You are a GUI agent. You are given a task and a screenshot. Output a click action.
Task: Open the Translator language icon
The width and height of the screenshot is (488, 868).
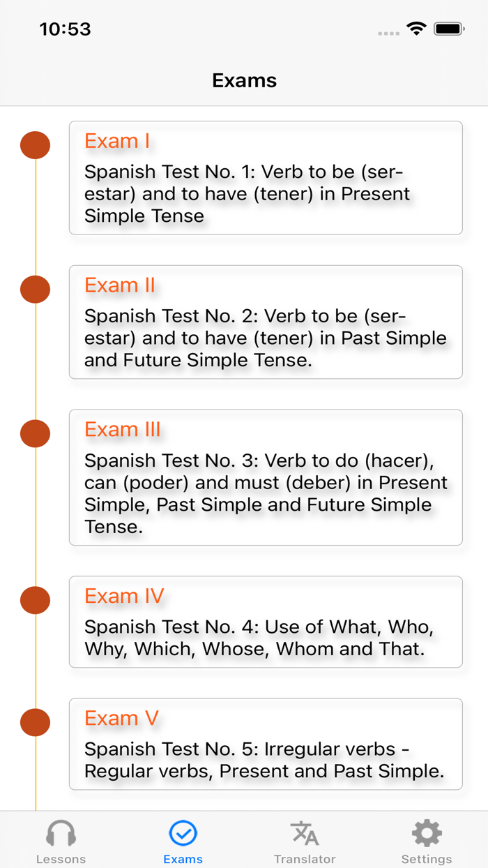point(305,832)
